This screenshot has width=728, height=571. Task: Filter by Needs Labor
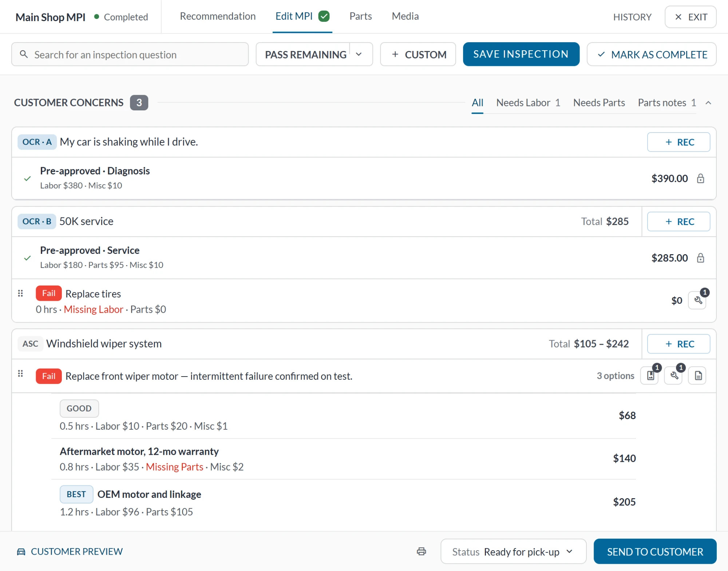528,103
